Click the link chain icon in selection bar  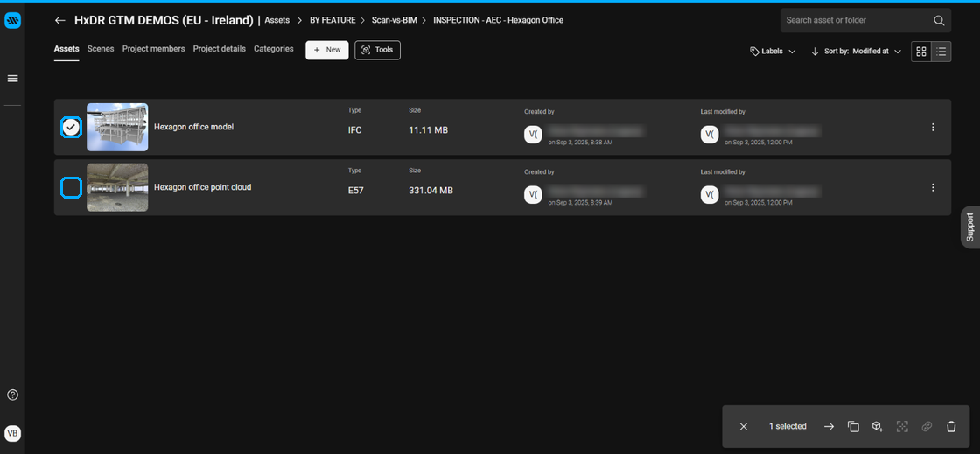(x=927, y=427)
